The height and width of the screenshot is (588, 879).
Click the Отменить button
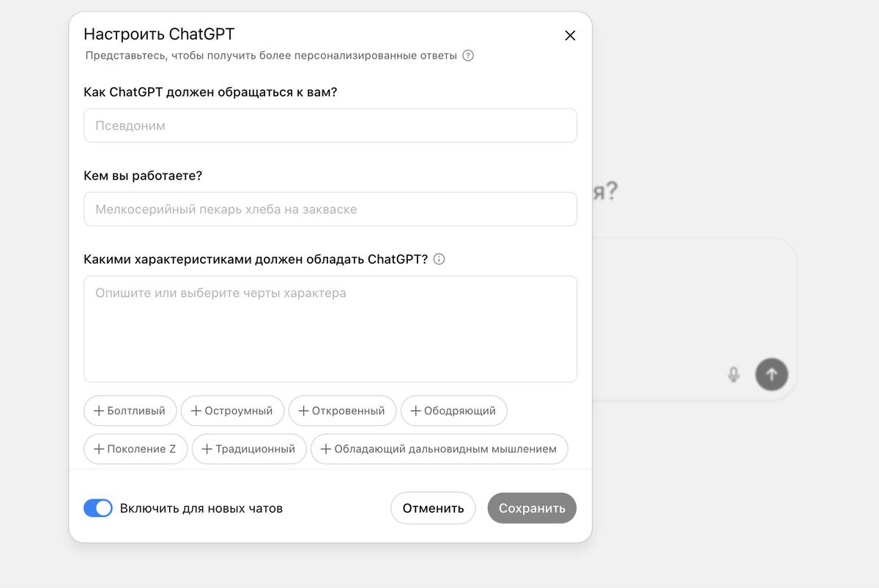(x=433, y=508)
